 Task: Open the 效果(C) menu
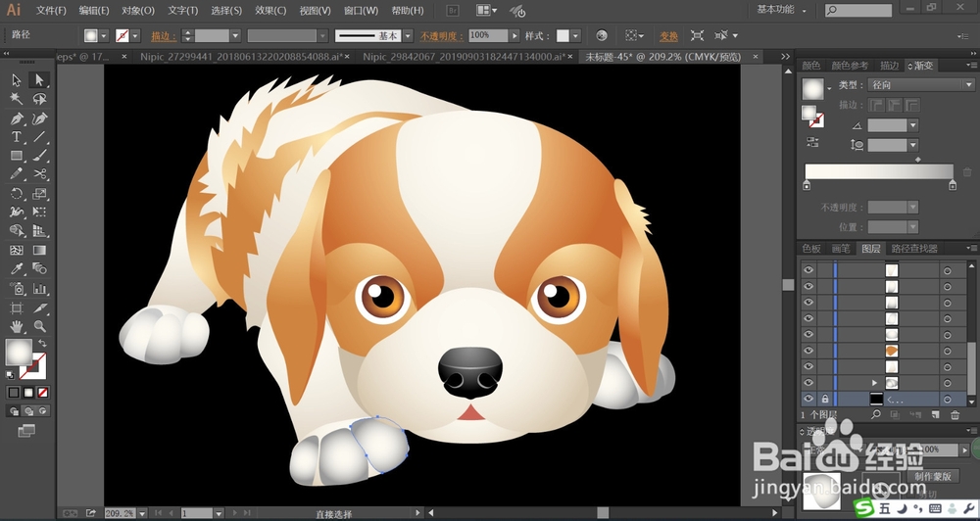(x=270, y=10)
